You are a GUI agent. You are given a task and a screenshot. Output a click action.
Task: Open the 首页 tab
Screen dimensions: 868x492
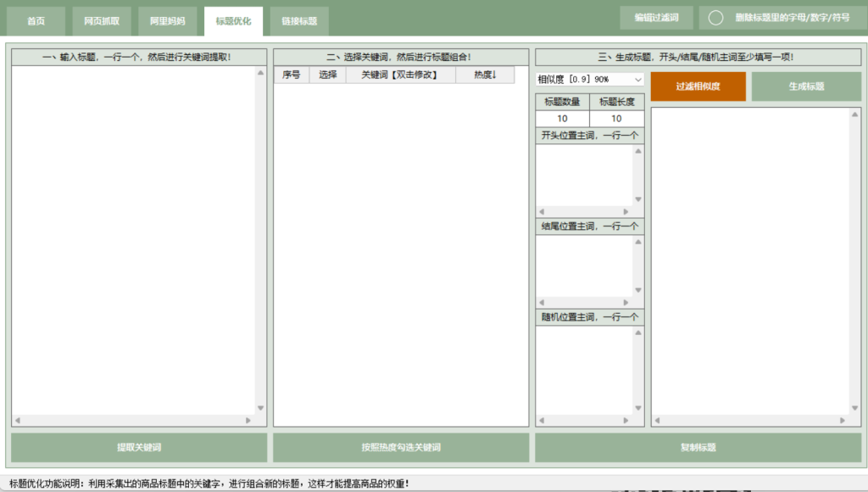pyautogui.click(x=36, y=20)
